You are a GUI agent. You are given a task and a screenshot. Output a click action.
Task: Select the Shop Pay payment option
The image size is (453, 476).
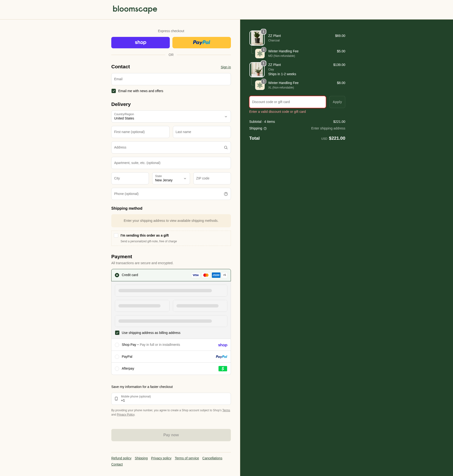point(117,345)
